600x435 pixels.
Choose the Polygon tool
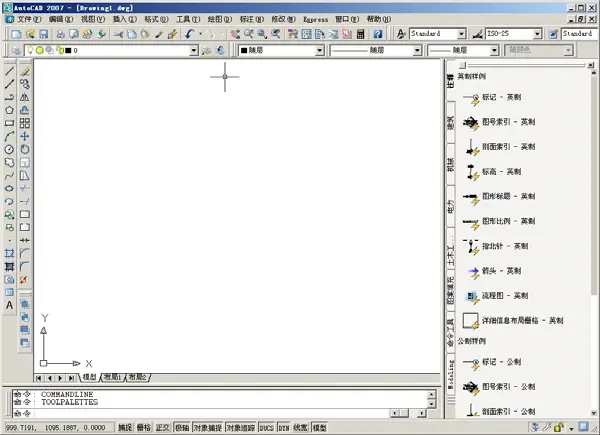10,110
